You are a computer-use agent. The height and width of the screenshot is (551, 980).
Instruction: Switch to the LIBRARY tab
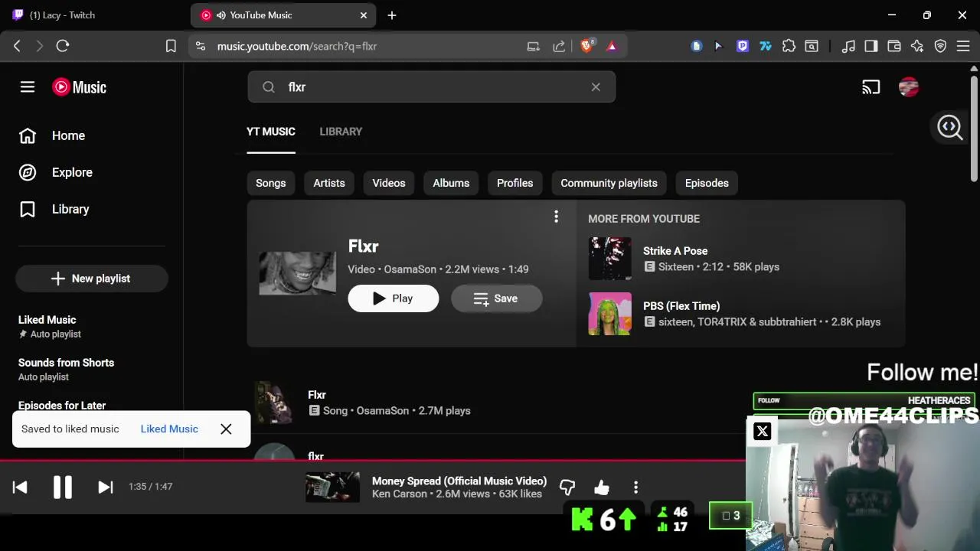click(341, 132)
